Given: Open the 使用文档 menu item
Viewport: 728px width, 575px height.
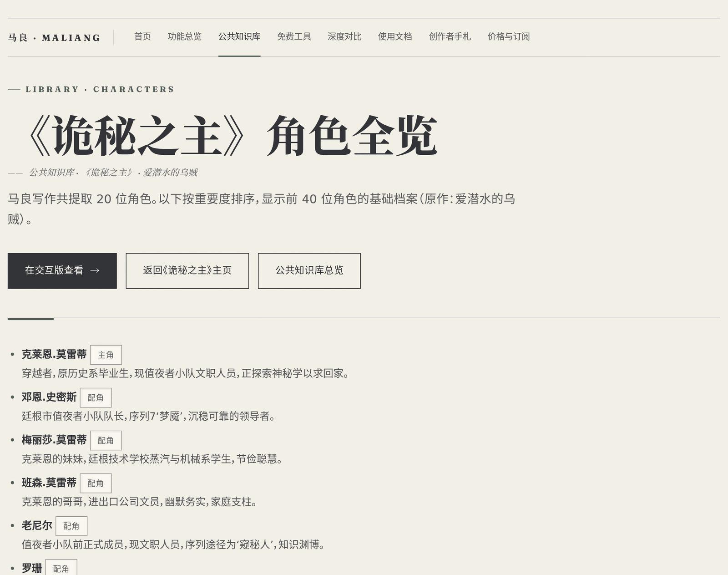Looking at the screenshot, I should tap(395, 36).
